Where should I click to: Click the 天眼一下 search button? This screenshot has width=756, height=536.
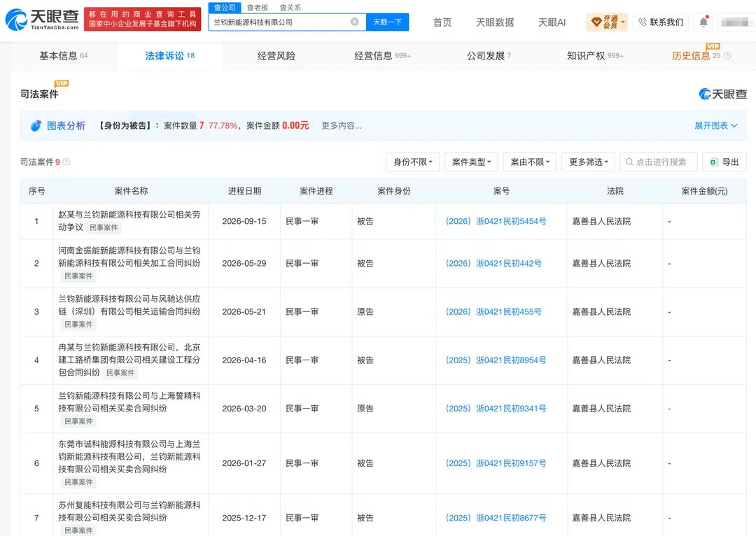click(388, 22)
